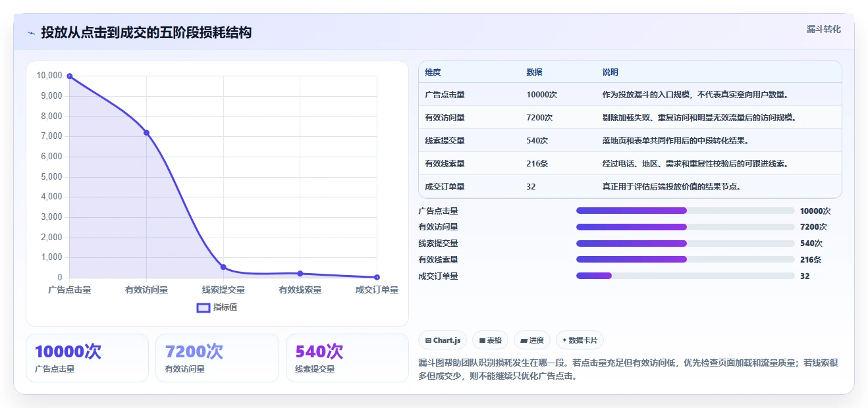
Task: Click the 216条 value right of the progress bars
Action: coord(811,259)
